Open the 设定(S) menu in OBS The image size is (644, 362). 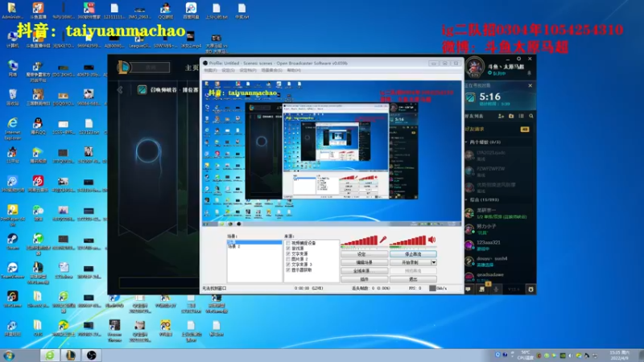point(228,70)
